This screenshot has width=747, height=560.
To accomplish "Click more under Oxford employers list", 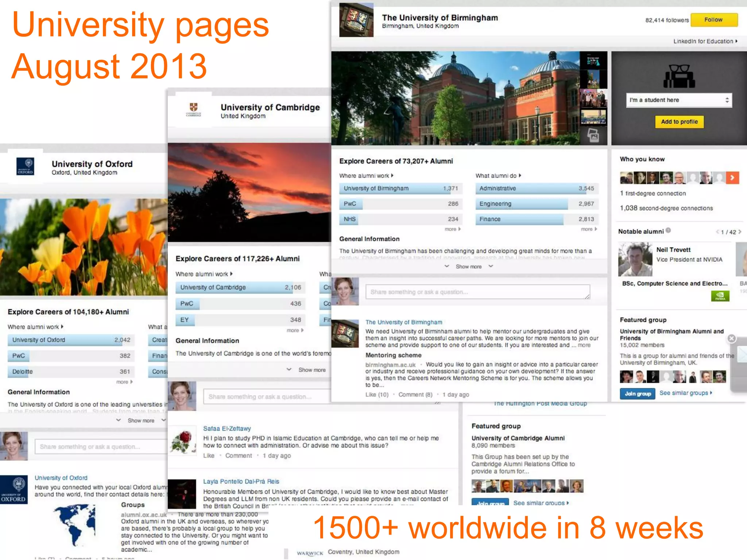I will point(124,382).
